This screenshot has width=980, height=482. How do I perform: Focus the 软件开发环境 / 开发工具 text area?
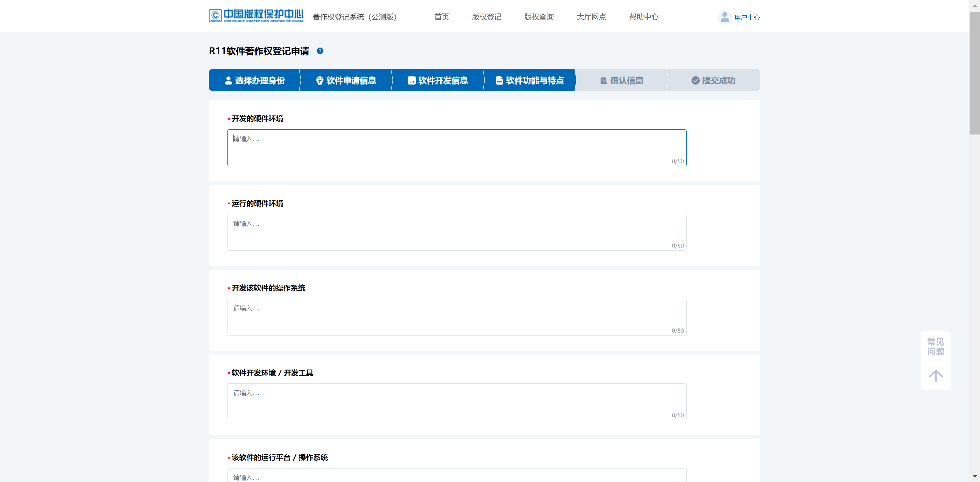tap(457, 402)
